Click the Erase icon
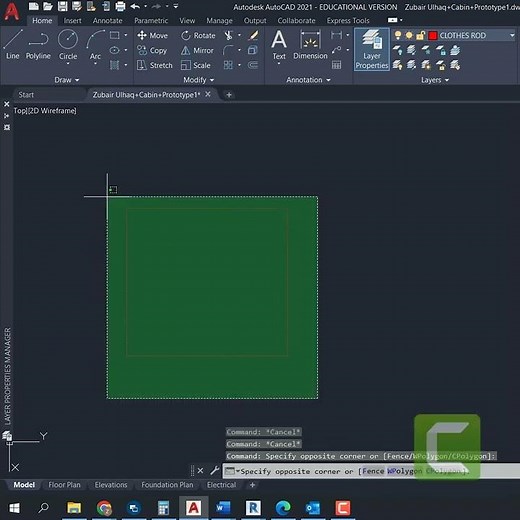 click(253, 35)
